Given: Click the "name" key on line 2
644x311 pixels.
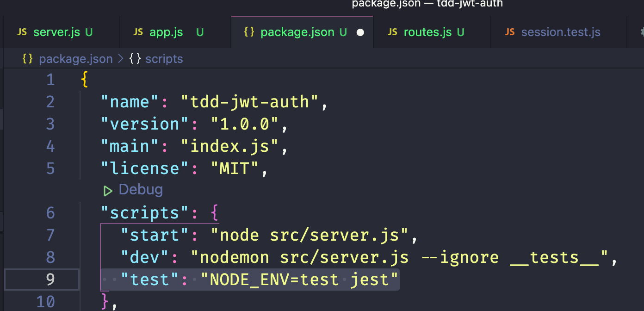Looking at the screenshot, I should [129, 101].
